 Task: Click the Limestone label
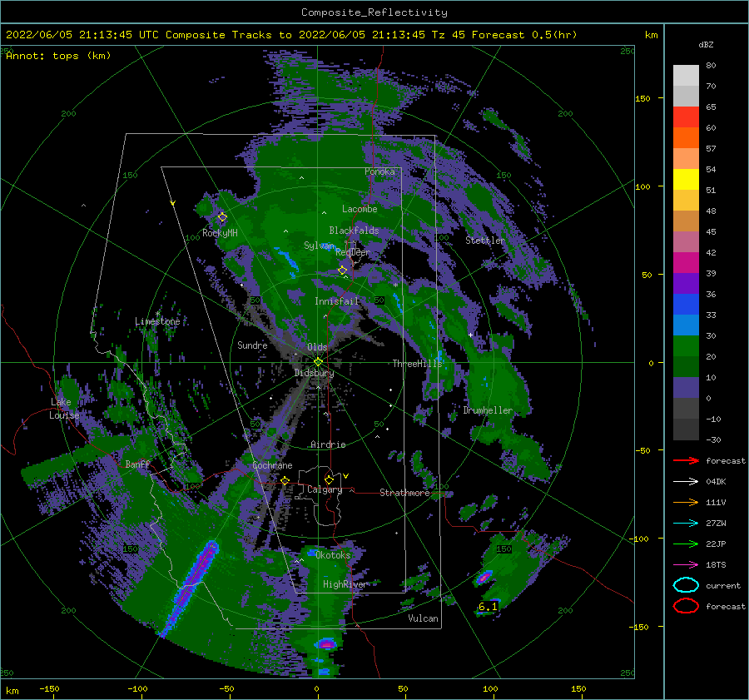[157, 321]
